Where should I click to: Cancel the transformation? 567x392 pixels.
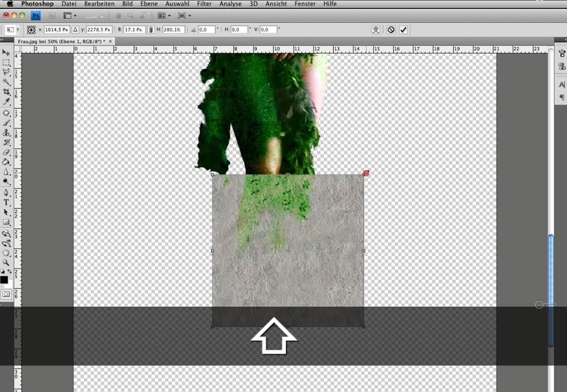(x=391, y=29)
